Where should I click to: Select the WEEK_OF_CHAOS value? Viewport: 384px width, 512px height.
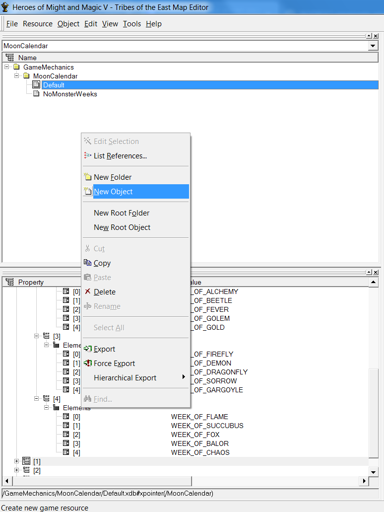[x=200, y=453]
